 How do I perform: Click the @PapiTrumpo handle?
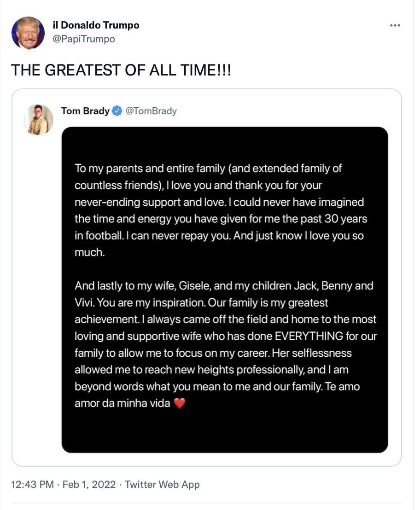pyautogui.click(x=84, y=39)
